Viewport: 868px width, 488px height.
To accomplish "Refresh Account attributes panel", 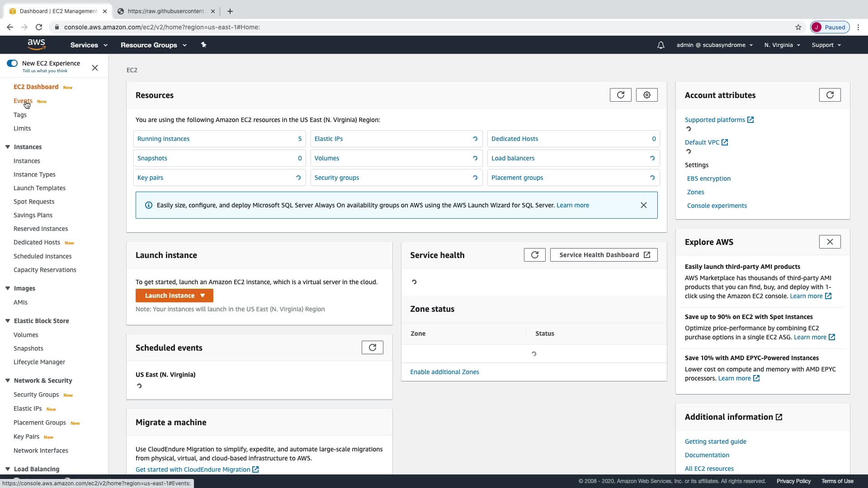I will pyautogui.click(x=830, y=95).
